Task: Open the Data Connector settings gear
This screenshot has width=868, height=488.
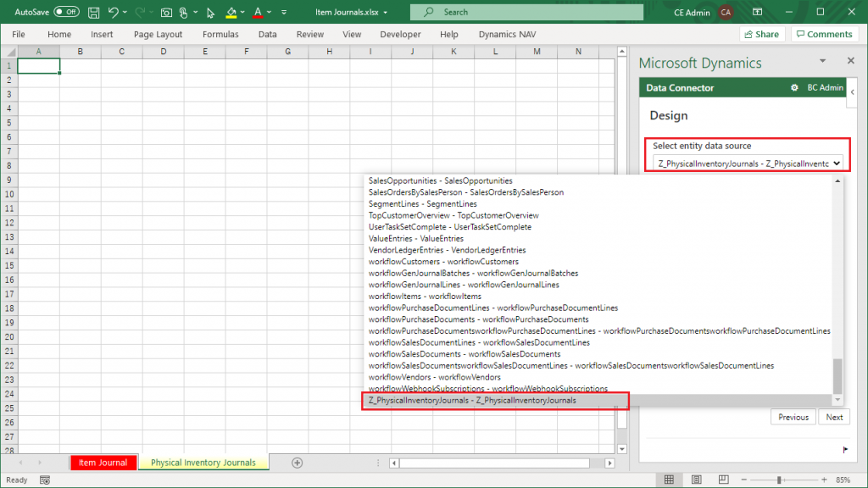Action: tap(794, 87)
